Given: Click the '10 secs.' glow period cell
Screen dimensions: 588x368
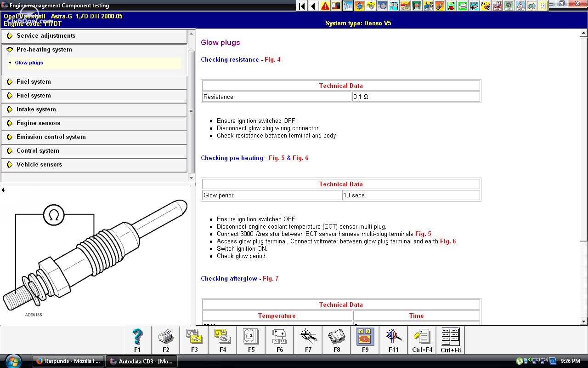Looking at the screenshot, I should (411, 195).
